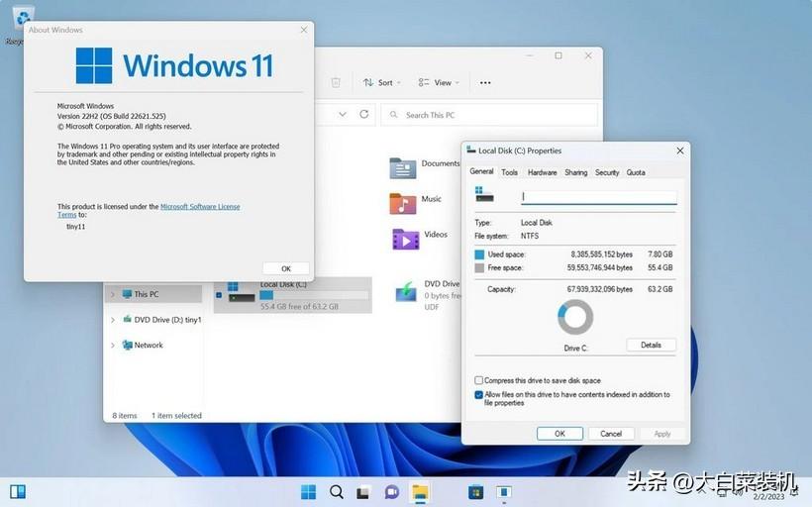Close the Local Disk (C:) Properties dialog
The height and width of the screenshot is (507, 812).
click(x=680, y=151)
